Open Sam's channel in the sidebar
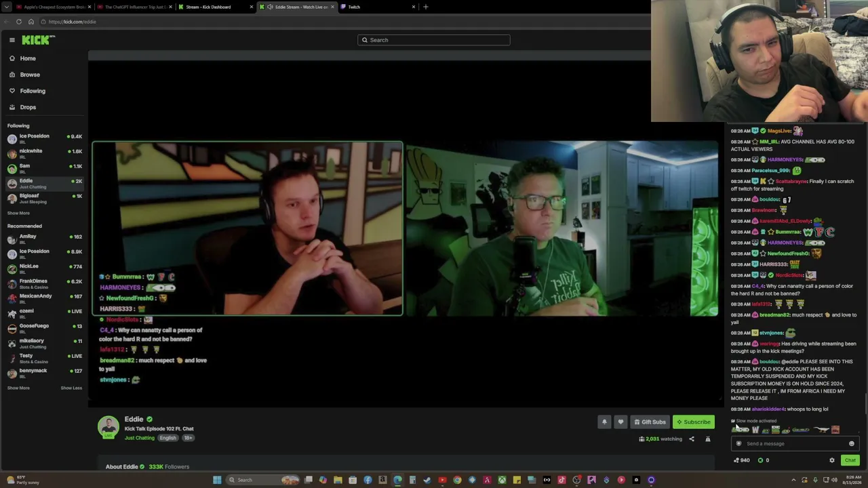Screen dimensions: 868x488 pos(44,169)
